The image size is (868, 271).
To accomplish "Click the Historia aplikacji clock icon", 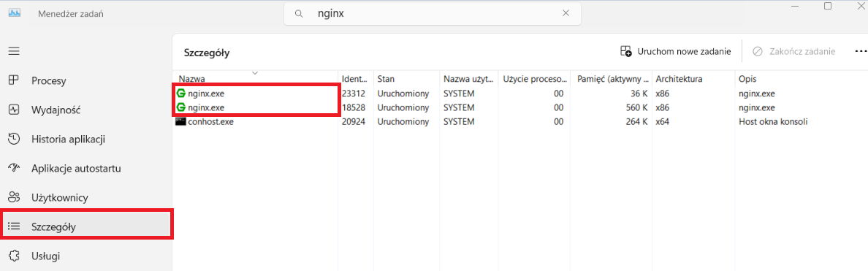I will click(x=14, y=139).
